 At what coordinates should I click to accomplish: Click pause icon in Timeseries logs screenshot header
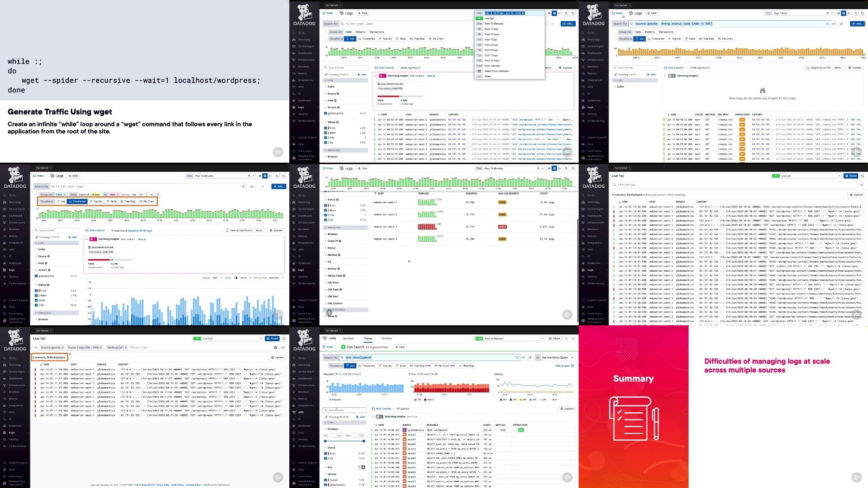tap(265, 176)
